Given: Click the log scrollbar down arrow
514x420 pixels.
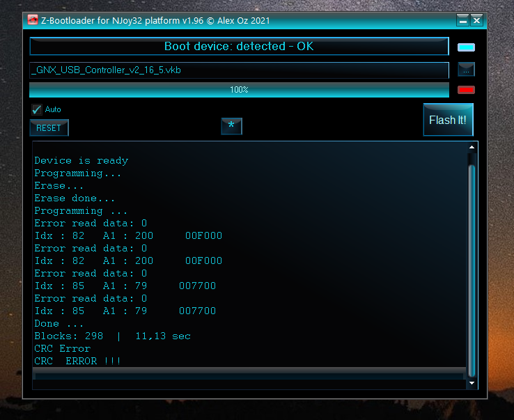Looking at the screenshot, I should [472, 382].
